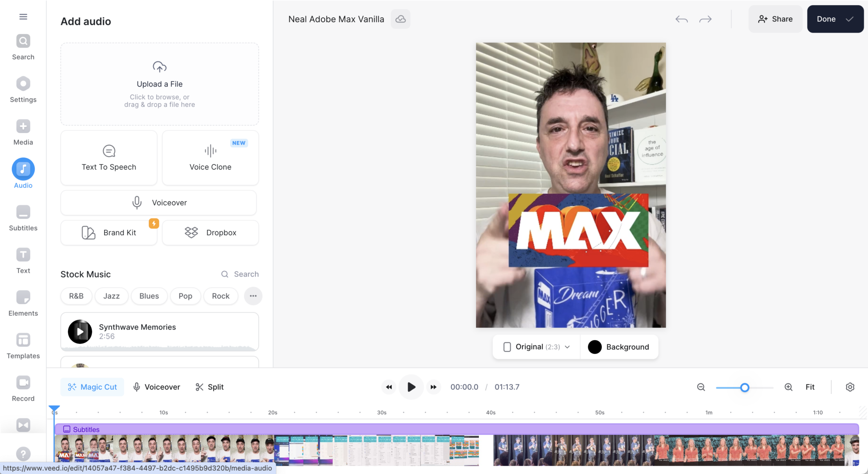The height and width of the screenshot is (474, 868).
Task: Play the Synthwave Memories track preview
Action: coord(80,332)
